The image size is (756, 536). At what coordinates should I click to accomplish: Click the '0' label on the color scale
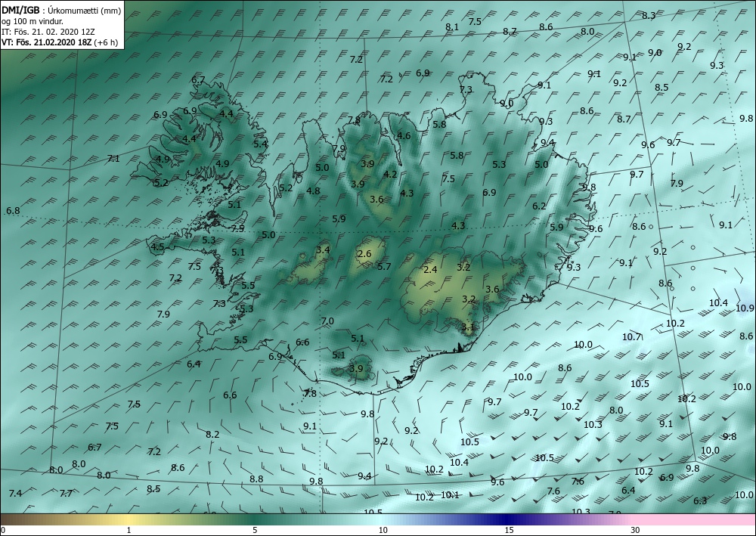[2, 531]
